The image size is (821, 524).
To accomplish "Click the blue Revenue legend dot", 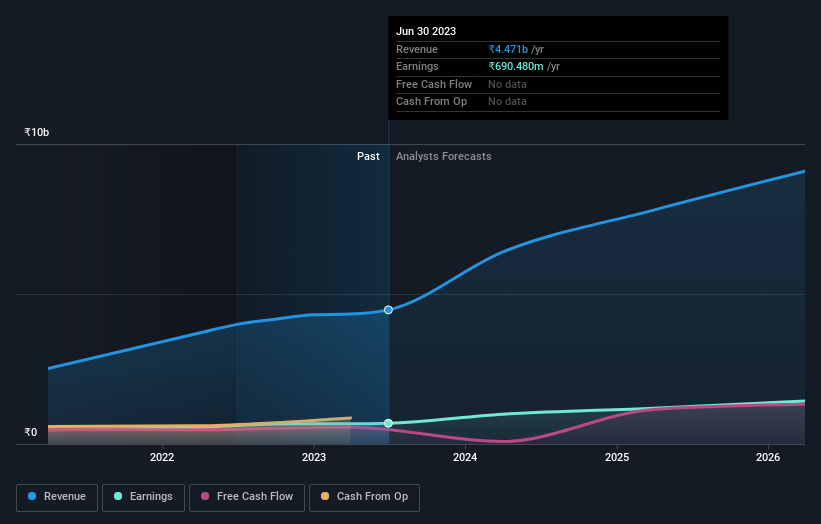I will pos(32,496).
